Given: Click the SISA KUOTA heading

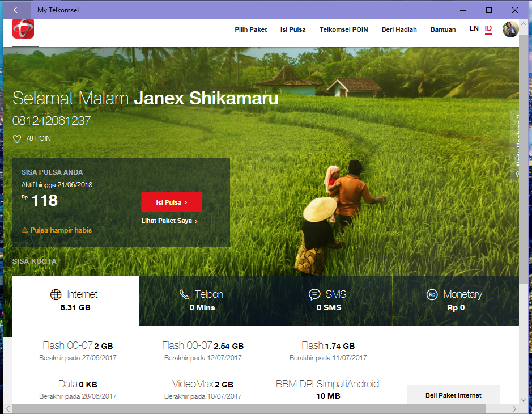Looking at the screenshot, I should point(34,261).
